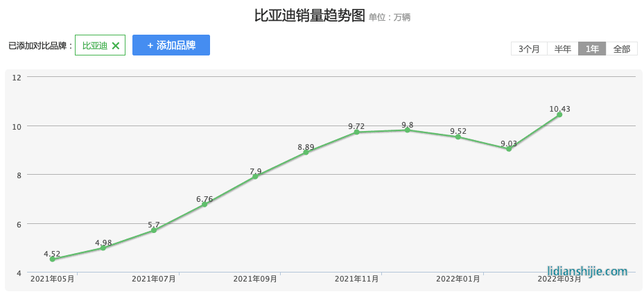Click the 4.52 data point for 2021年05月
This screenshot has width=644, height=294.
(x=53, y=259)
